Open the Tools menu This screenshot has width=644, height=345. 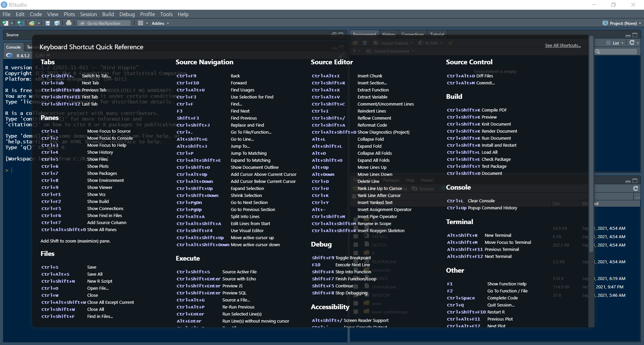166,14
